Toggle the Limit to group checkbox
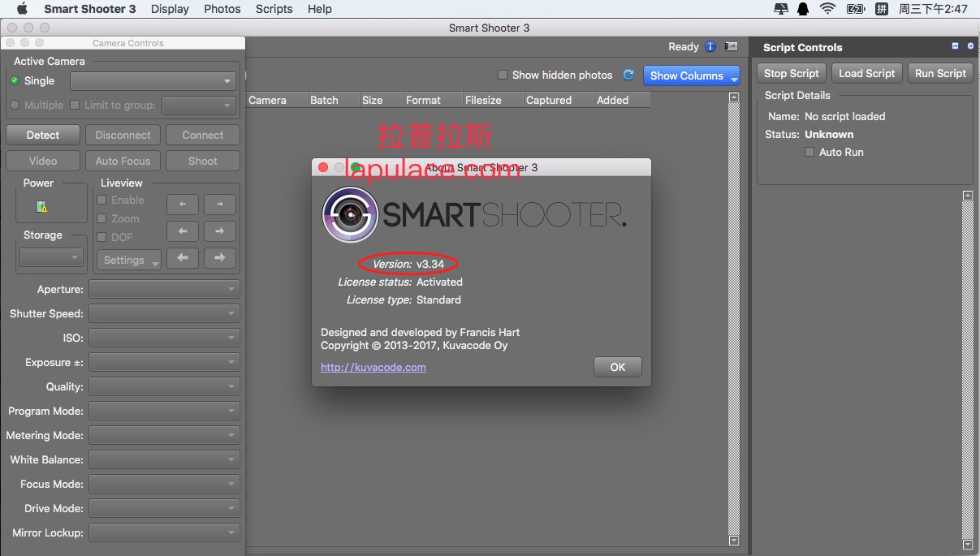The height and width of the screenshot is (556, 980). 75,105
